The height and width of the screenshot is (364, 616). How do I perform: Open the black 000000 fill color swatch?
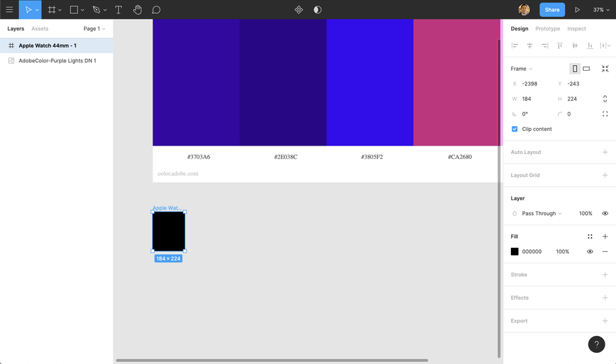click(x=514, y=251)
